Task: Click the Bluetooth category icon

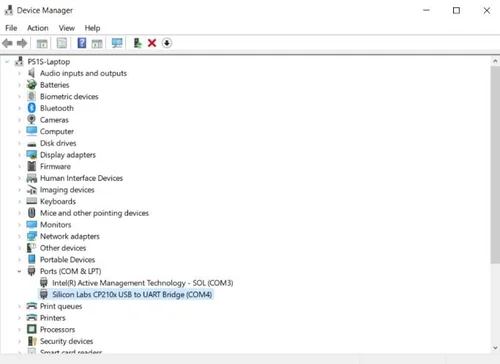Action: tap(32, 108)
